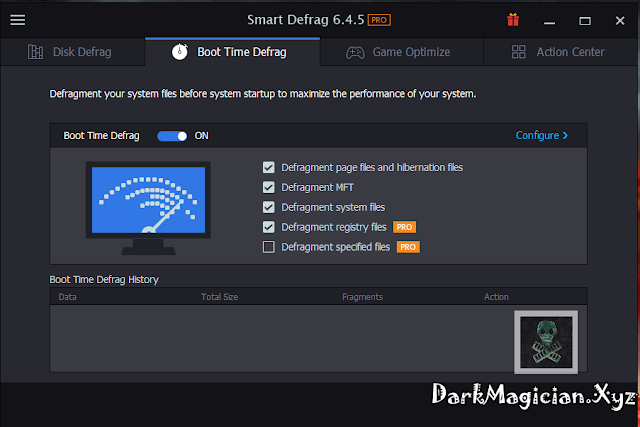The width and height of the screenshot is (640, 427).
Task: Click the Boot Time Defrag stopwatch icon
Action: 180,52
